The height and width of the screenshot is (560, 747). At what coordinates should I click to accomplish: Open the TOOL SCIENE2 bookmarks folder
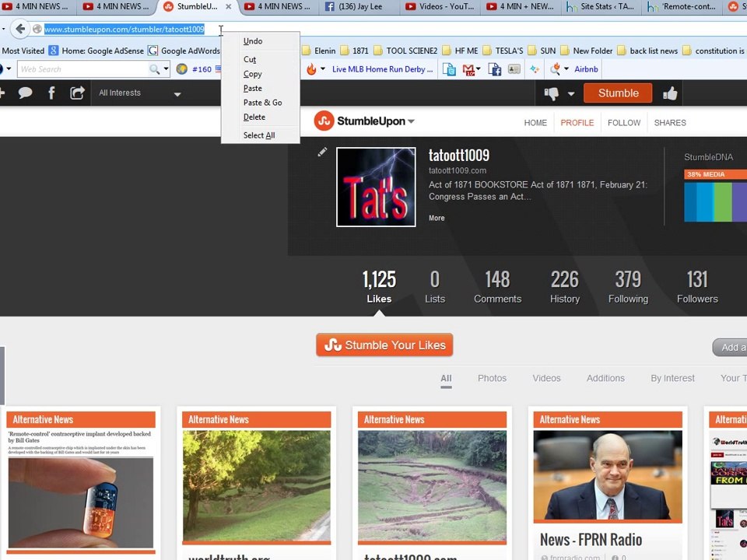pos(405,51)
